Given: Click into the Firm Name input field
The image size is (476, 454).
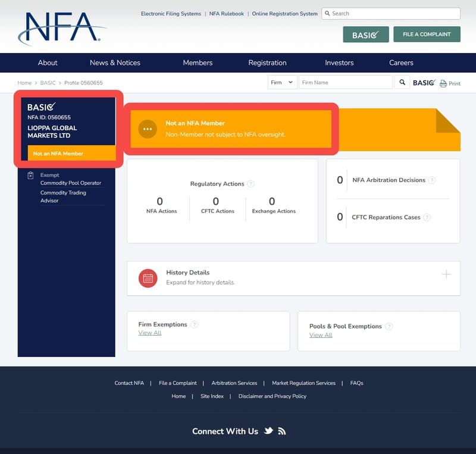Looking at the screenshot, I should [x=345, y=83].
